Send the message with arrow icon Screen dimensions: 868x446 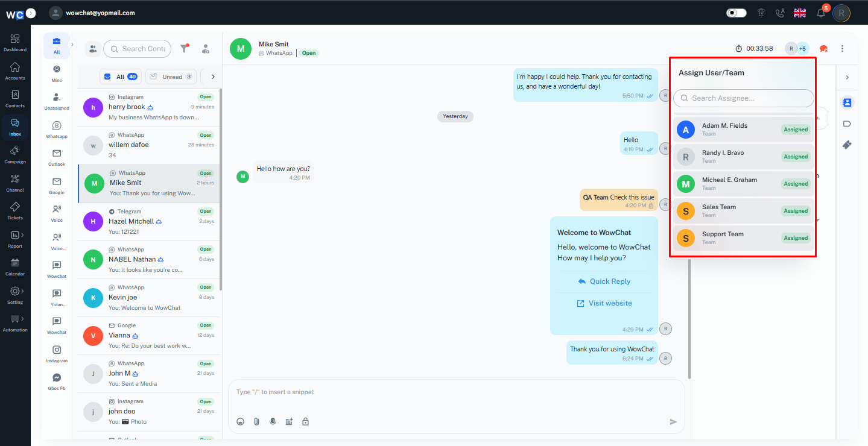[x=674, y=422]
